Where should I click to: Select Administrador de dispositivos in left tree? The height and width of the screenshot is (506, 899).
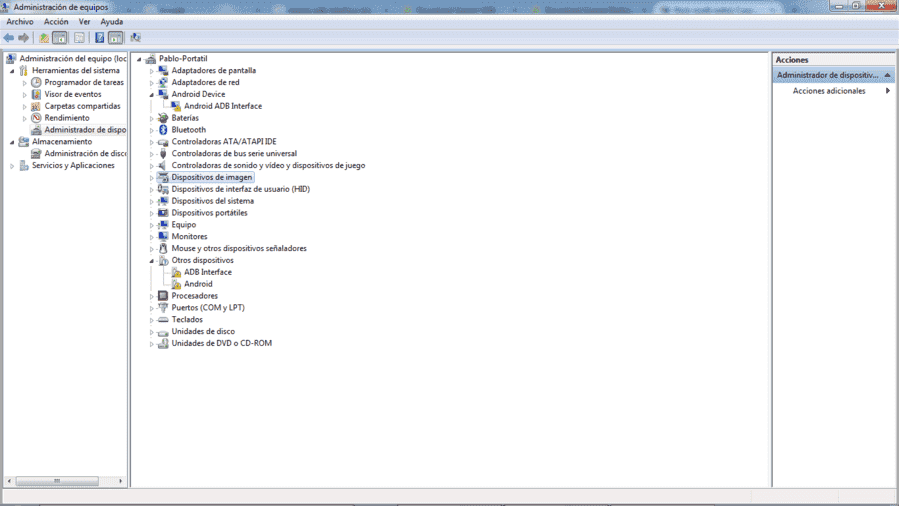85,130
